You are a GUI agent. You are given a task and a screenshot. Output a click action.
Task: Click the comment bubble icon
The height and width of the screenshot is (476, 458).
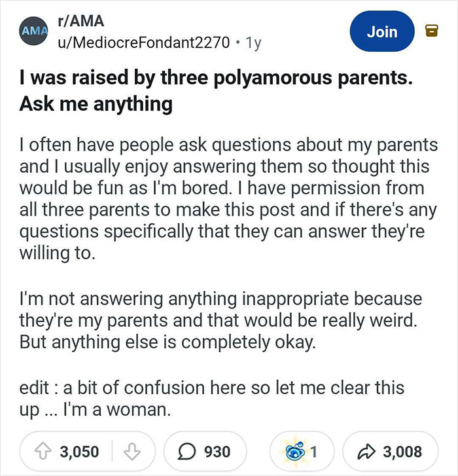coord(188,451)
